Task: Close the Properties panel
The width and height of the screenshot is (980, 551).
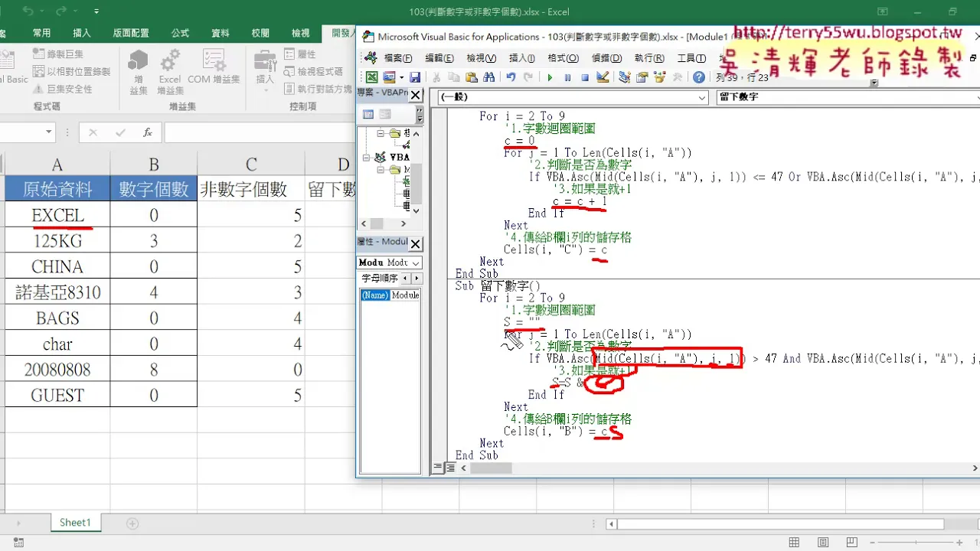Action: point(416,244)
